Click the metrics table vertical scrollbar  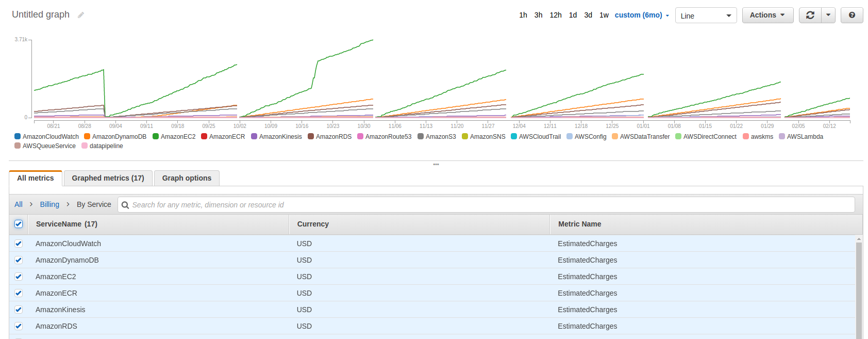point(859,290)
